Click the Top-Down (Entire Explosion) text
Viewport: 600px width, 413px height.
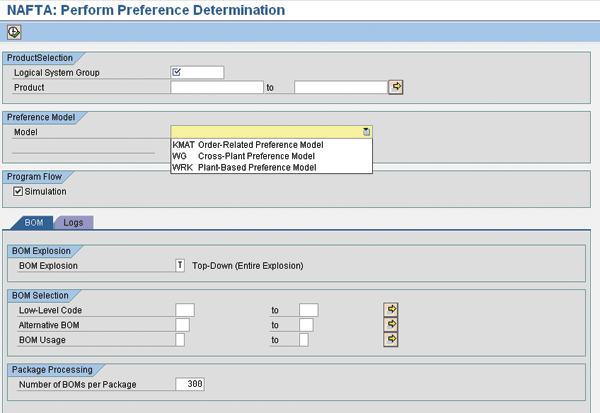pos(248,266)
